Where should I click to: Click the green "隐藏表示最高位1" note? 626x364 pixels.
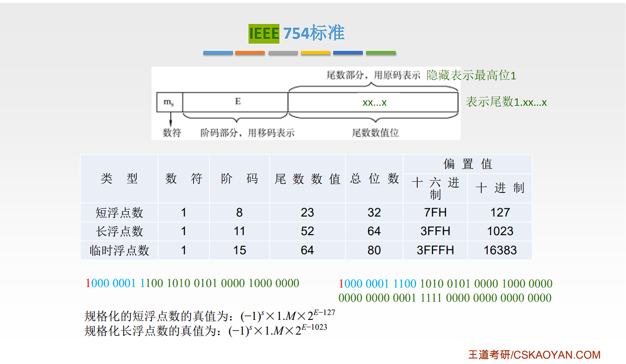click(x=472, y=75)
